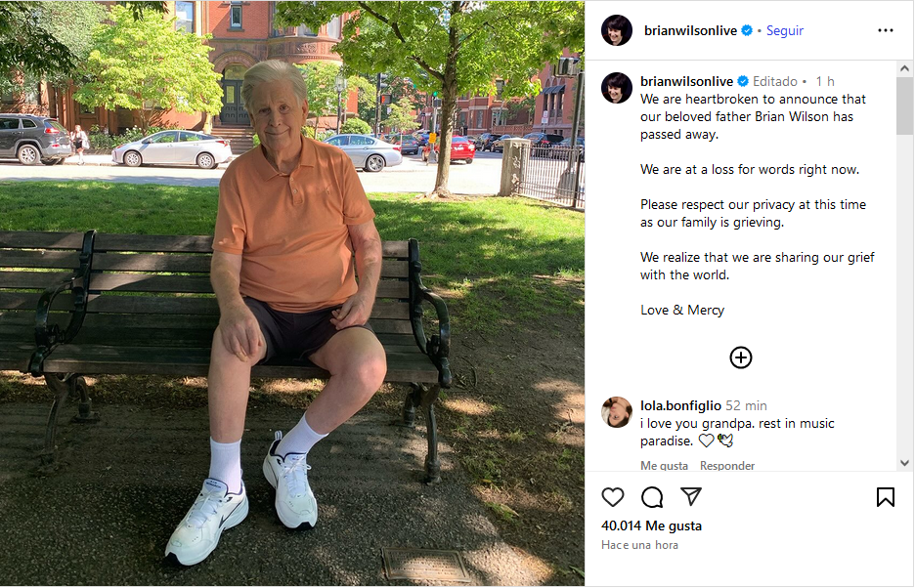The height and width of the screenshot is (588, 915).
Task: Like lola.bonfiglio comment via Me gusta
Action: pos(664,466)
